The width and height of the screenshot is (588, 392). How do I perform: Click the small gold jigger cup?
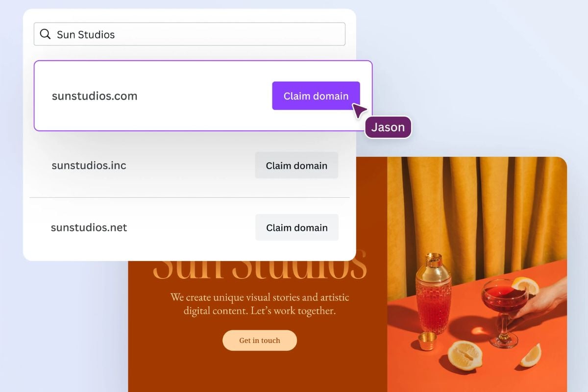[x=428, y=341]
